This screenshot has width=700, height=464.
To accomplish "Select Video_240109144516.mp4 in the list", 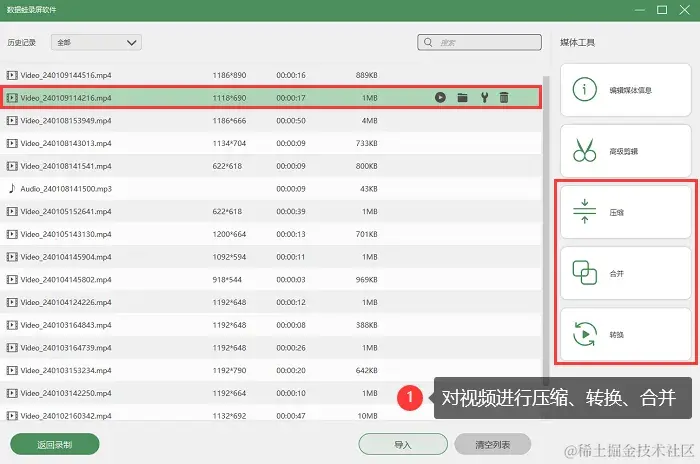I will (x=271, y=75).
